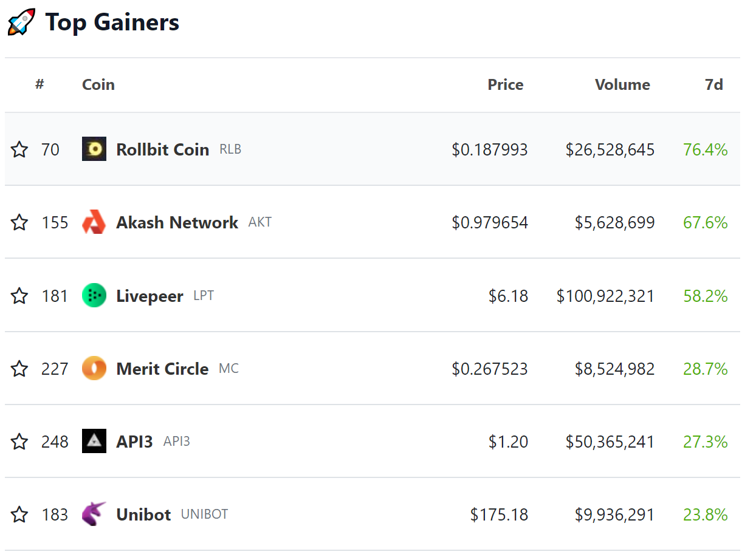This screenshot has width=756, height=560.
Task: Sort by the # rank column header
Action: tap(40, 84)
